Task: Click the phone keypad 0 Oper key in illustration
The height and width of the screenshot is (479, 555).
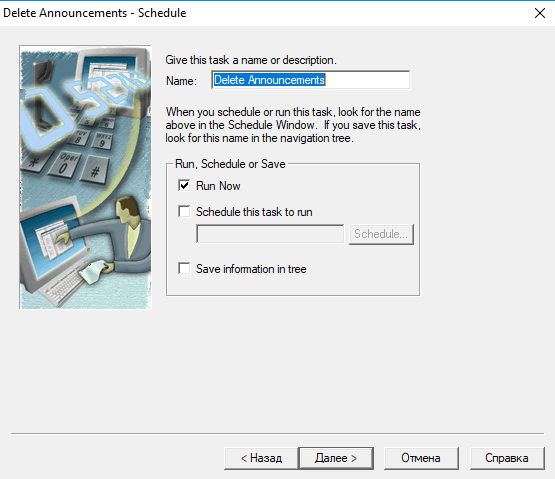Action: [x=66, y=164]
